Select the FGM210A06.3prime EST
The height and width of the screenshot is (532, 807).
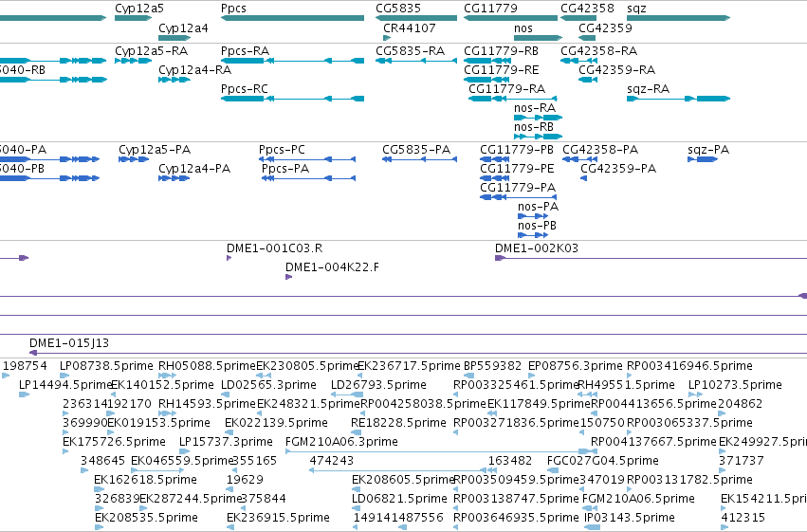(437, 451)
